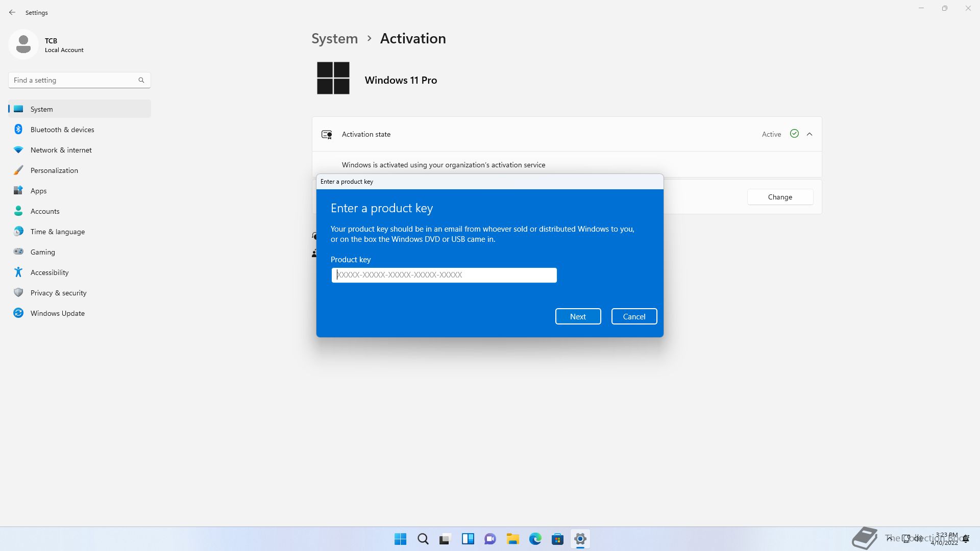The image size is (980, 551).
Task: Click the Enter a product key title bar
Action: coord(490,182)
